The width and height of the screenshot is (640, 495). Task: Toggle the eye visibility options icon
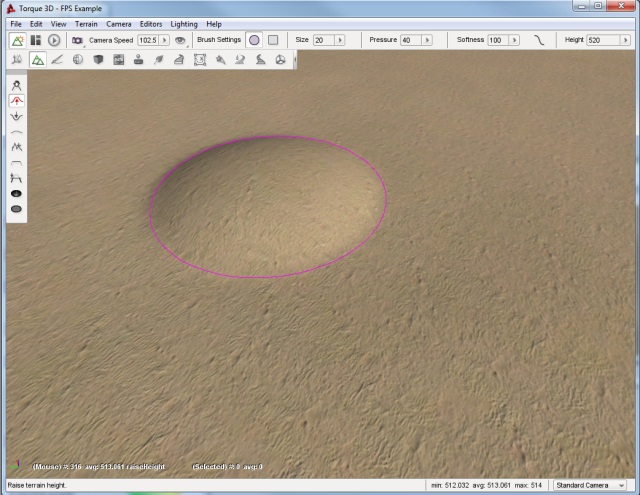[x=180, y=40]
